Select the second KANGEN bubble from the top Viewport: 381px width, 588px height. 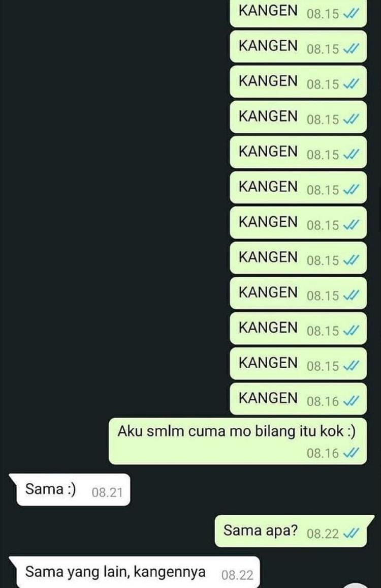(298, 46)
